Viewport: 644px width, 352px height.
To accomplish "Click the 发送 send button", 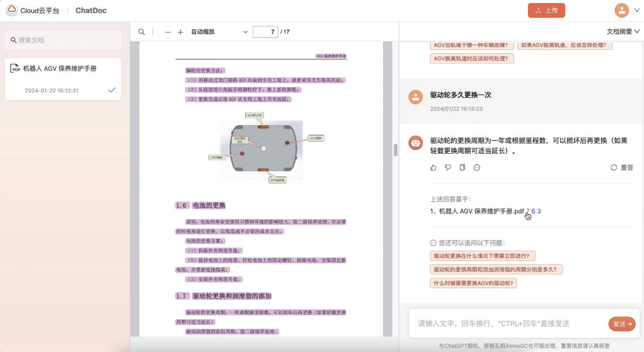I will point(622,324).
